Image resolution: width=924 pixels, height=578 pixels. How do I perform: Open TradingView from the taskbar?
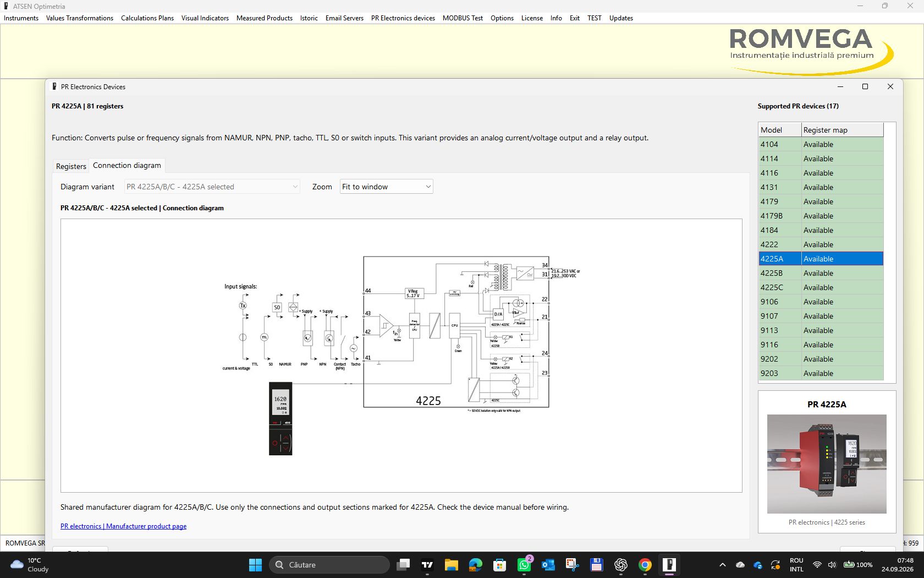(427, 565)
